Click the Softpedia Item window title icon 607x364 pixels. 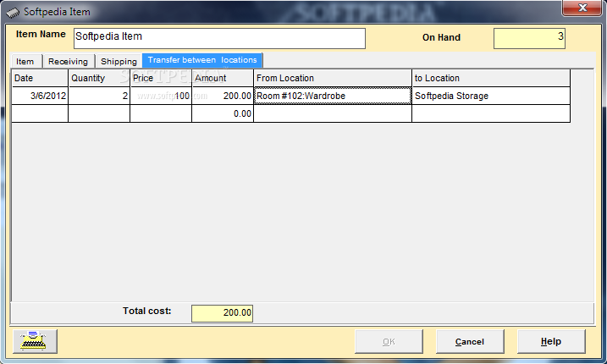point(13,13)
